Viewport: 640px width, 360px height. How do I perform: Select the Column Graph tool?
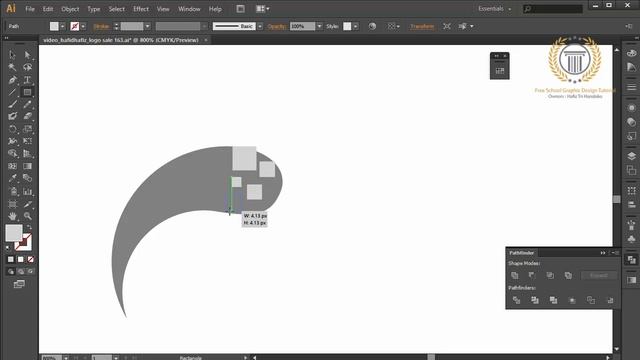pyautogui.click(x=27, y=191)
